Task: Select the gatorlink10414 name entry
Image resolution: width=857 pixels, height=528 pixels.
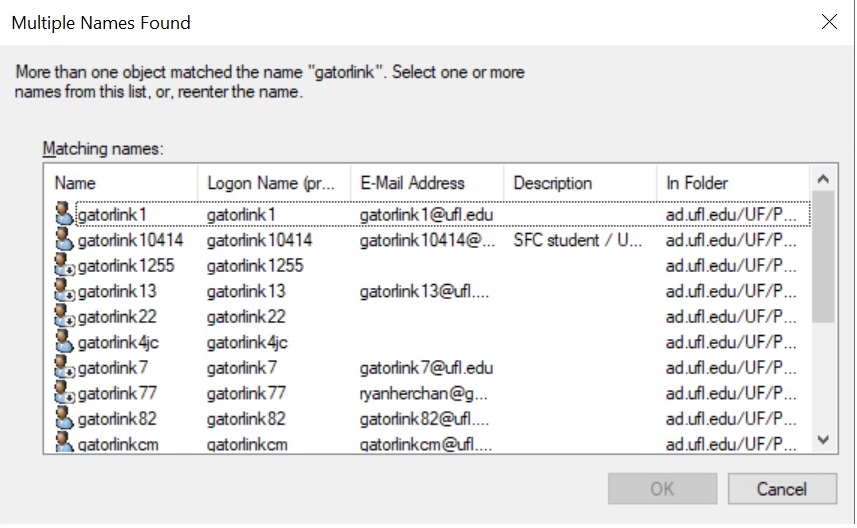Action: (x=130, y=240)
